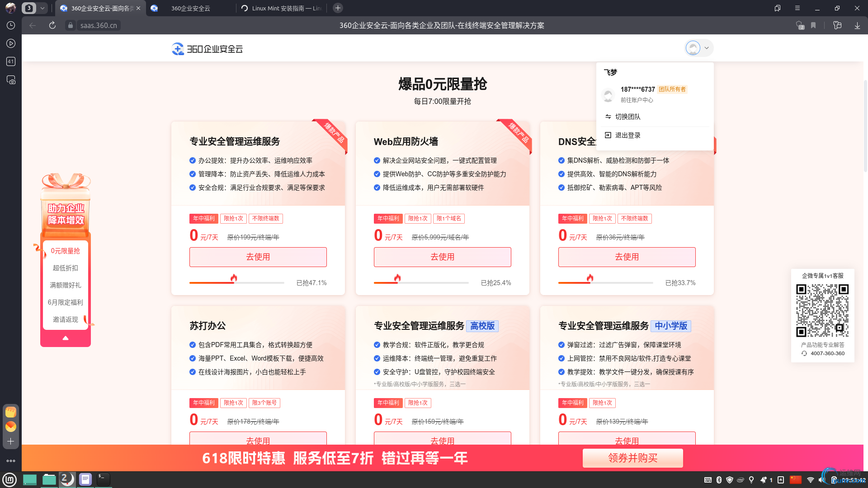Click the snapshot camera icon in the sidebar
868x488 pixels.
point(11,80)
